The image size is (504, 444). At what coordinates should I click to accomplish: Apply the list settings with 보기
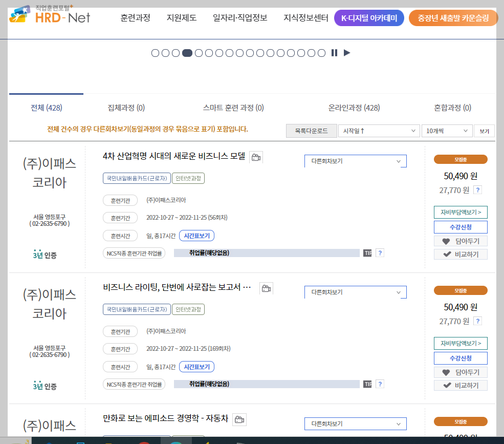click(484, 131)
